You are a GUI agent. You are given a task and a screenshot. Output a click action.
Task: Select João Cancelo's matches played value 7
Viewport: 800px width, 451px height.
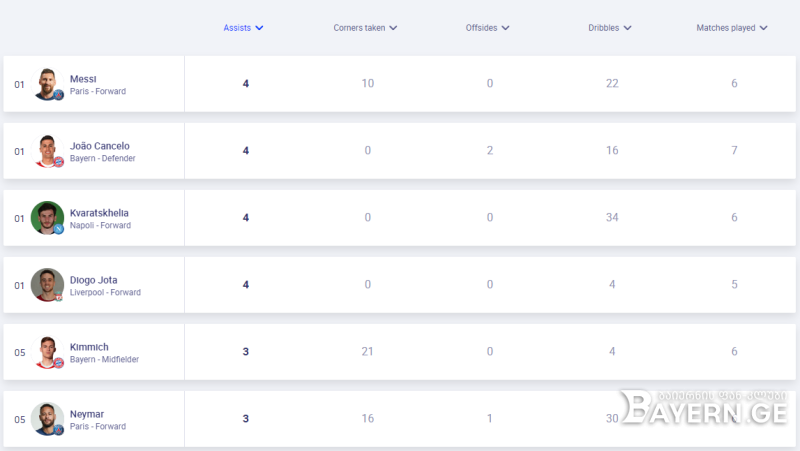click(734, 151)
